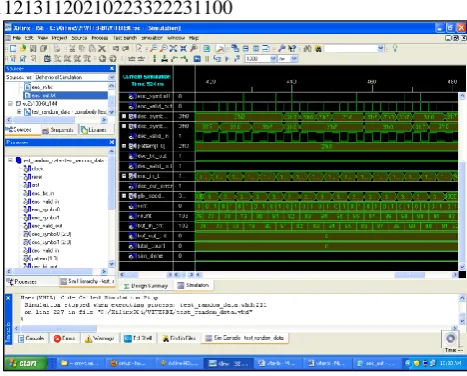The image size is (467, 376).
Task: Click the Cut scissors toolbar icon
Action: click(72, 49)
